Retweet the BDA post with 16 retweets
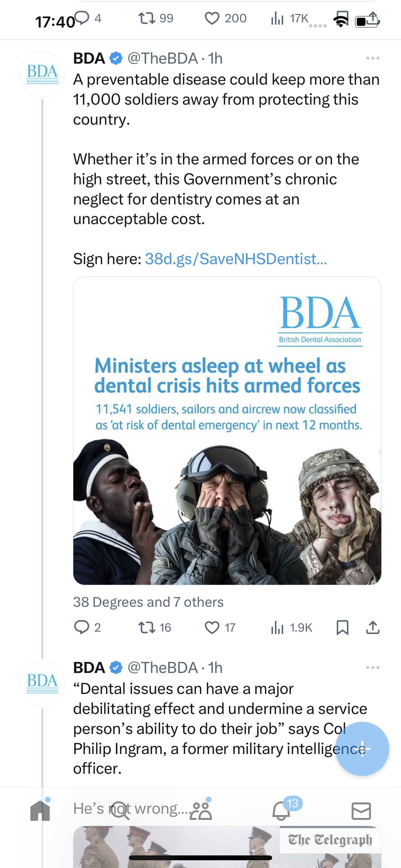 click(x=155, y=627)
